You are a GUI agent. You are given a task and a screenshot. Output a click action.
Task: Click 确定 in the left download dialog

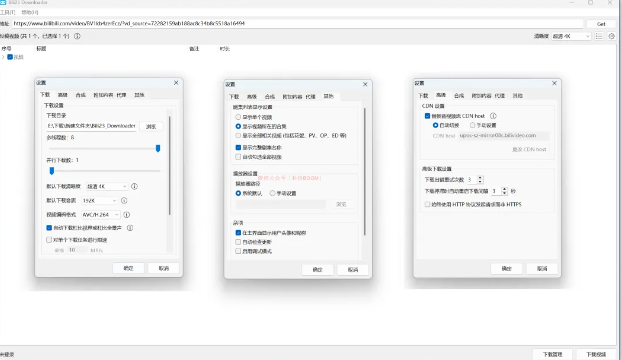click(128, 268)
